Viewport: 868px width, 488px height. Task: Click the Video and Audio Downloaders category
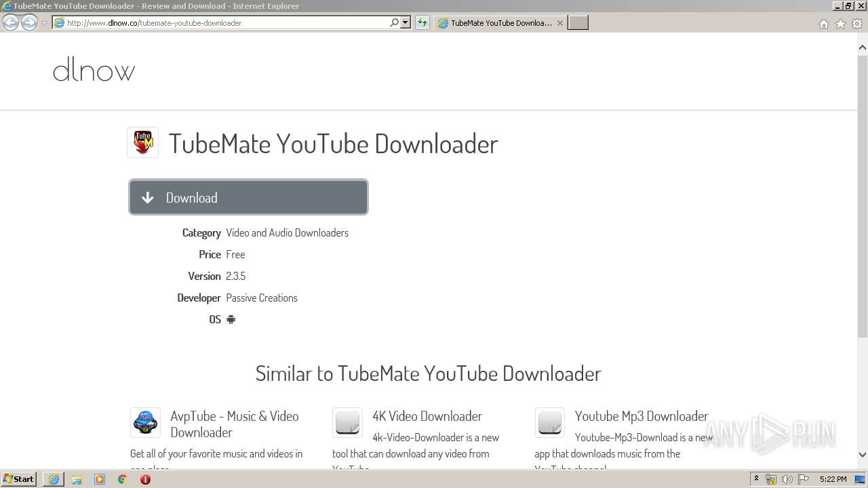coord(287,232)
